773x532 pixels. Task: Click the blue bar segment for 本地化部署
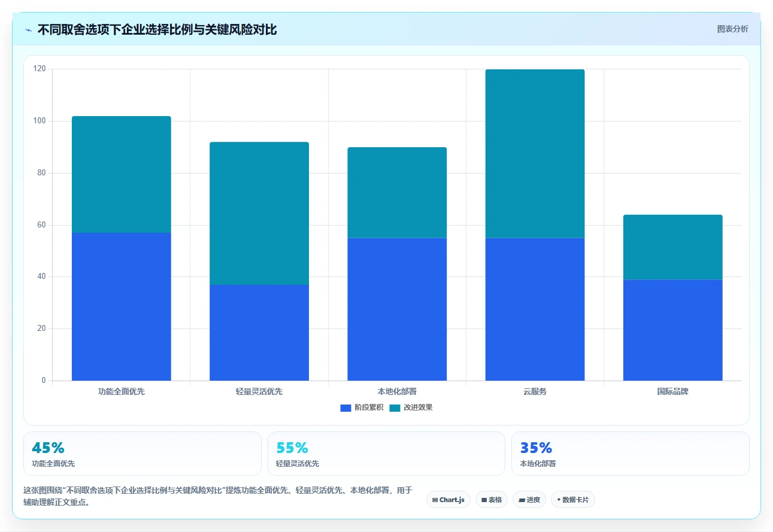click(x=397, y=309)
